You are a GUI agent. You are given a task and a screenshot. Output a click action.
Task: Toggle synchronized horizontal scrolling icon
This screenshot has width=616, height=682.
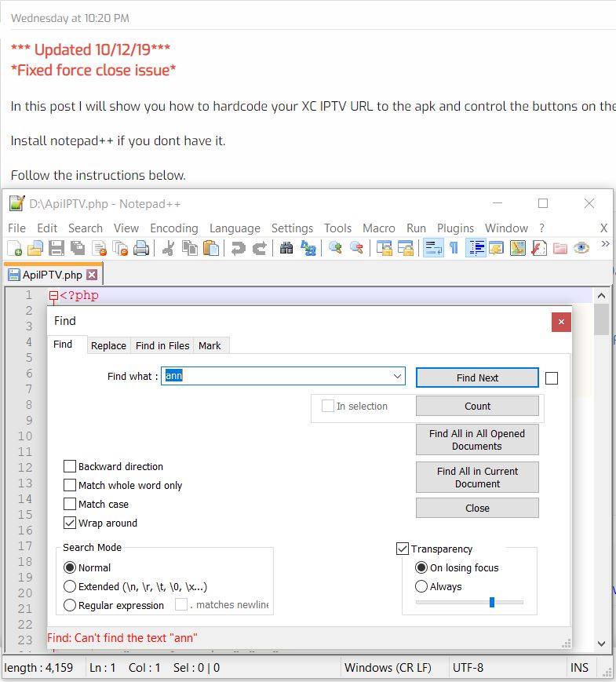pyautogui.click(x=406, y=248)
